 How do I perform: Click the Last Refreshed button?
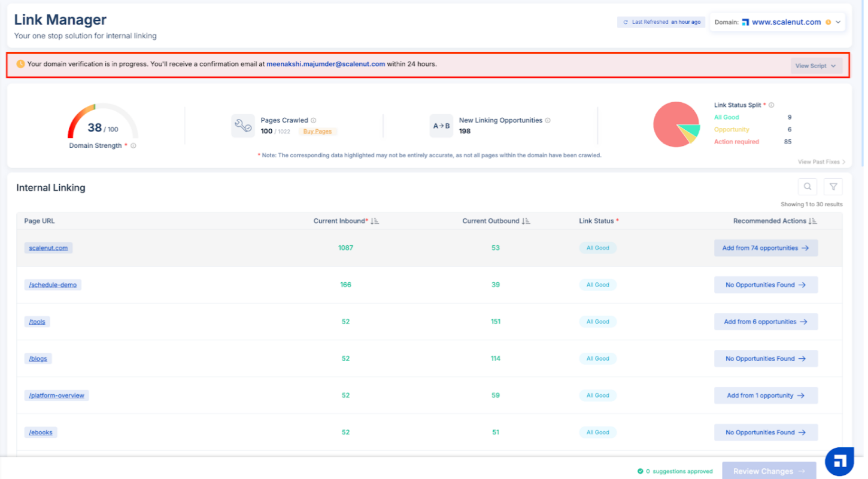coord(661,22)
